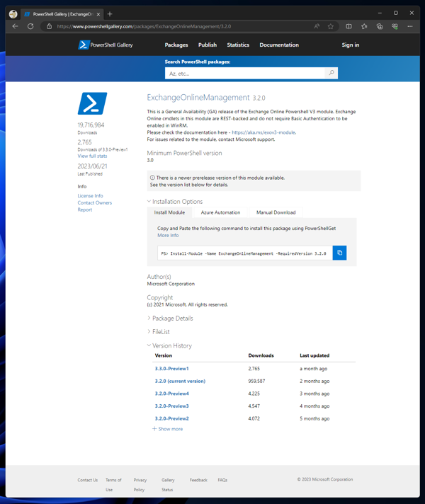This screenshot has height=504, width=425.
Task: Click the Install-Module command text box
Action: pos(245,253)
